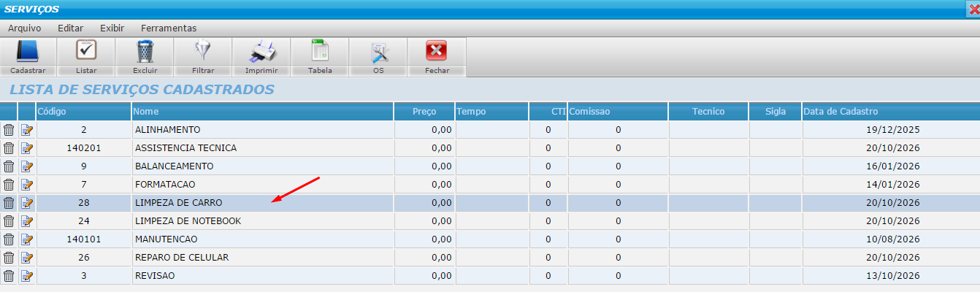Edit the ALINHAMENTO row with pencil icon
Image resolution: width=980 pixels, height=292 pixels.
click(27, 130)
